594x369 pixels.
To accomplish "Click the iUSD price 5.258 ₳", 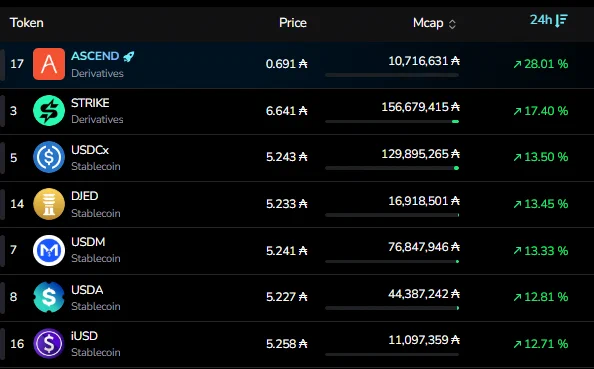I will 286,344.
